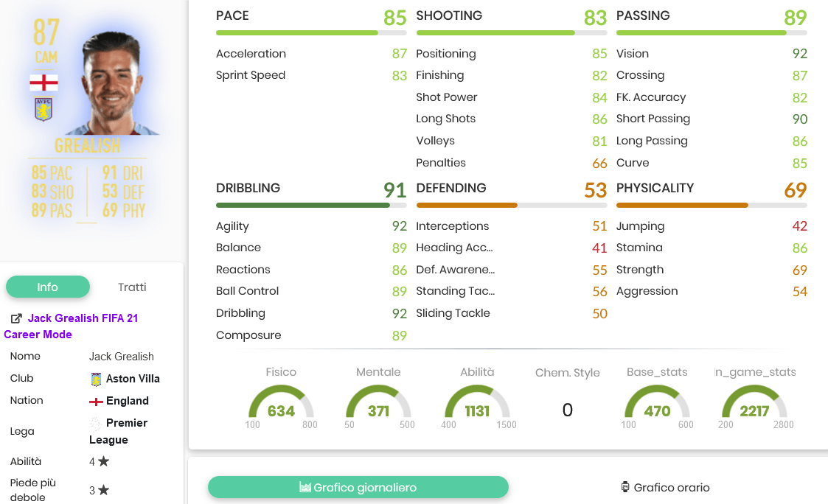Click the weak foot star icon

click(103, 490)
